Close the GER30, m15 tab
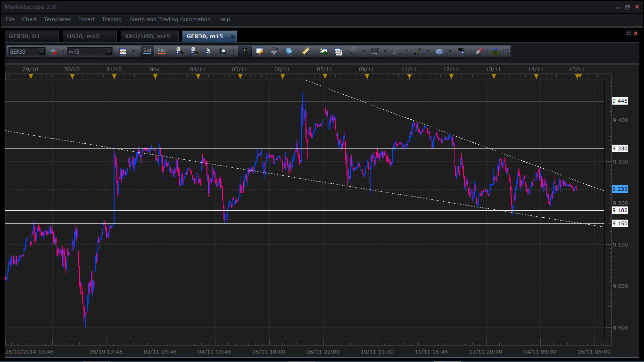This screenshot has height=362, width=644. [232, 36]
